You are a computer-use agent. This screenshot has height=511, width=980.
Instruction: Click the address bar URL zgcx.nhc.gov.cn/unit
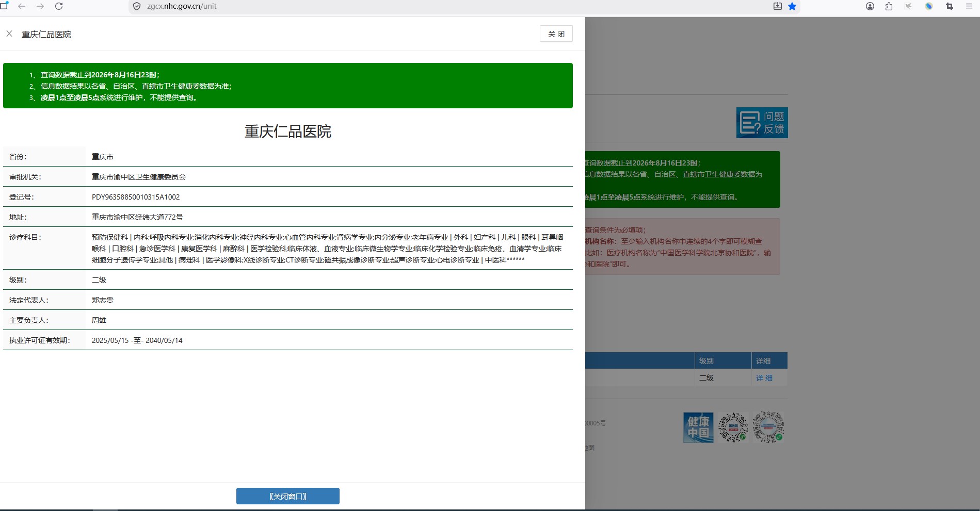pyautogui.click(x=182, y=6)
